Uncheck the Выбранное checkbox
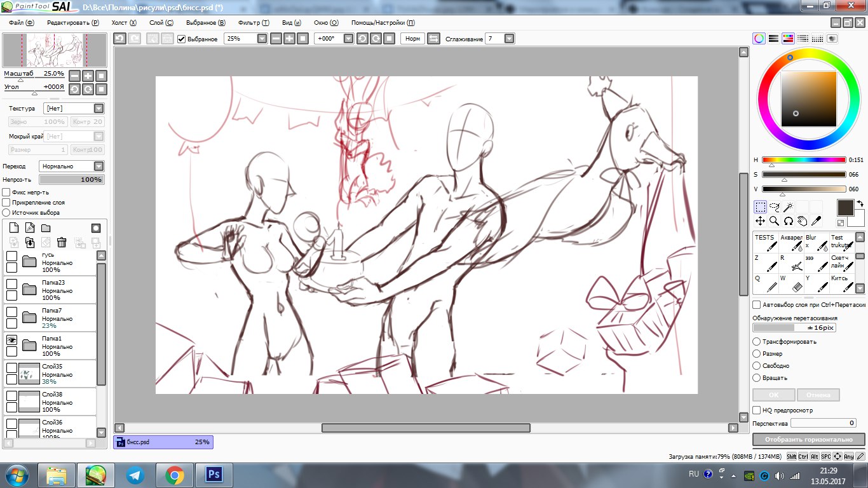The image size is (868, 488). pyautogui.click(x=182, y=39)
